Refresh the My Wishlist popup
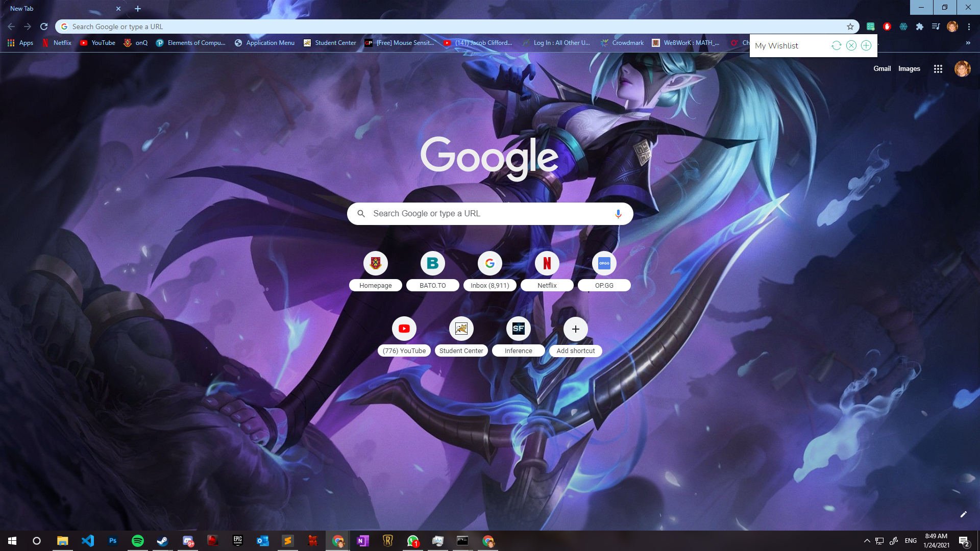 pos(836,46)
